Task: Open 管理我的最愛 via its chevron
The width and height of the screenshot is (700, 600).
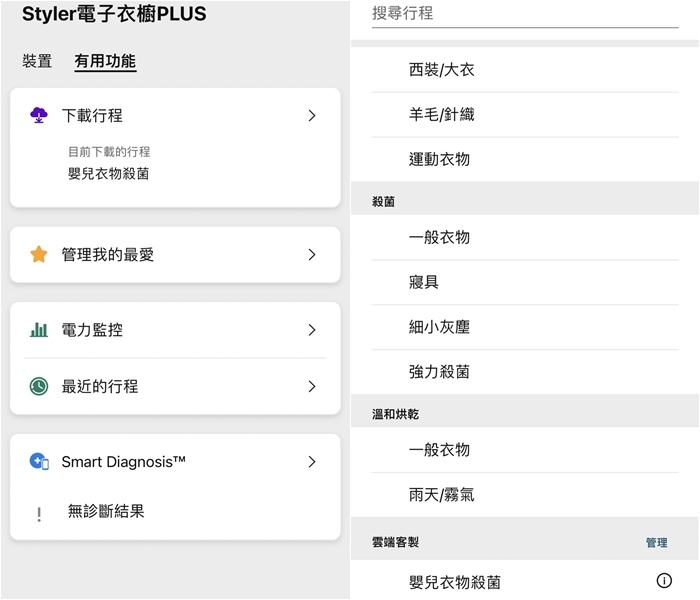Action: [x=312, y=255]
